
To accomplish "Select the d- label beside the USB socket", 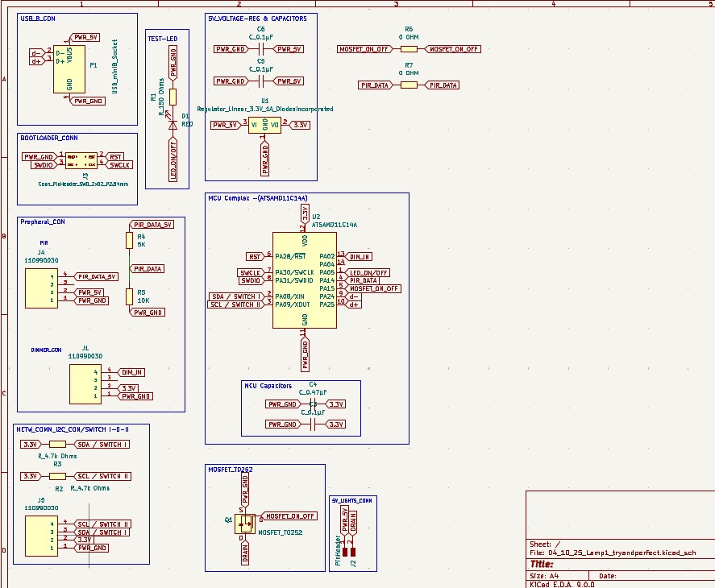I will click(37, 53).
